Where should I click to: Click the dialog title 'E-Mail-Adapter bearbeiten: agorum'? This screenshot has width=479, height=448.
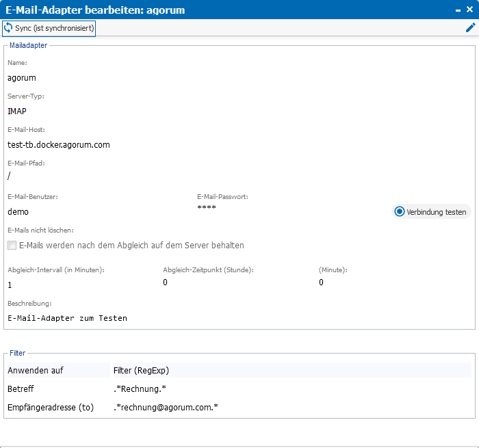95,10
